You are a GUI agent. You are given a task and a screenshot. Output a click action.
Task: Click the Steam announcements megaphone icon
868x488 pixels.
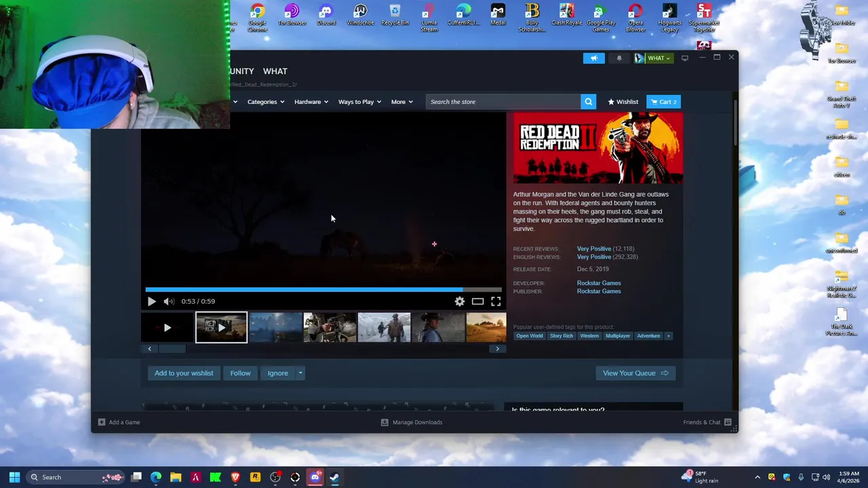pyautogui.click(x=593, y=58)
